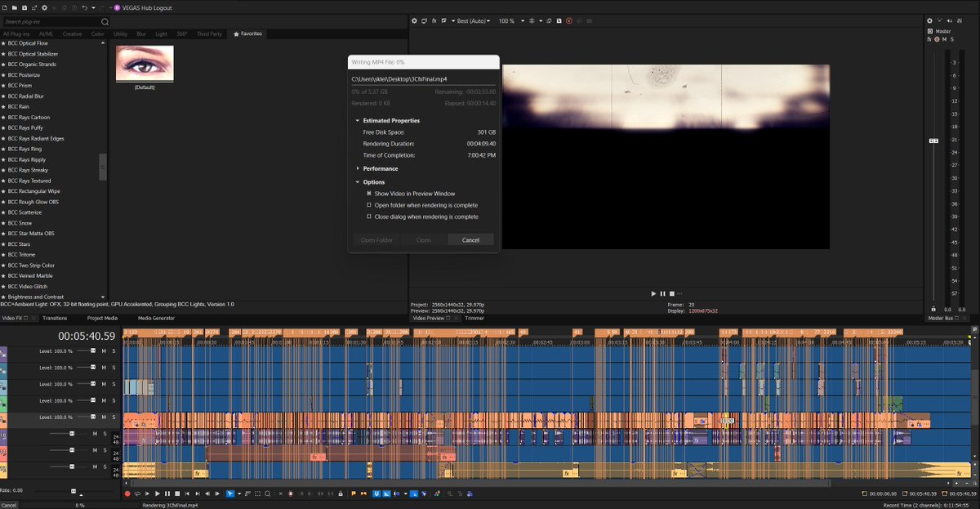
Task: Toggle Loop Playback on transport bar
Action: tap(137, 493)
